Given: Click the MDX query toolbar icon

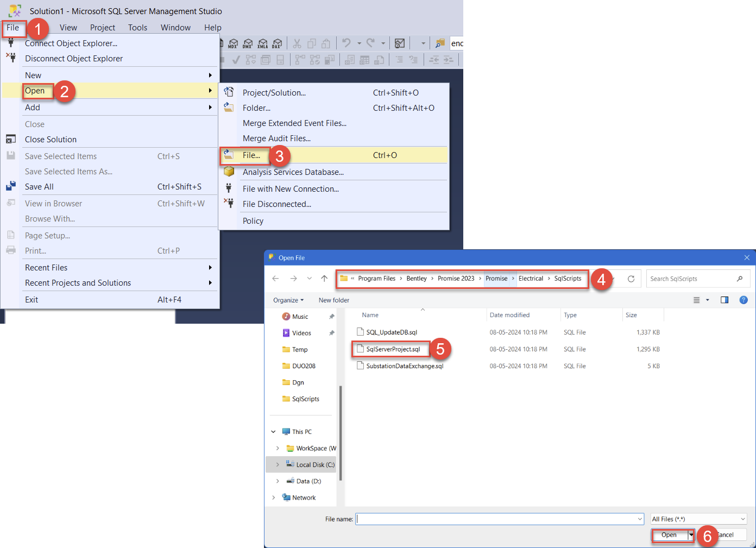Looking at the screenshot, I should [233, 43].
